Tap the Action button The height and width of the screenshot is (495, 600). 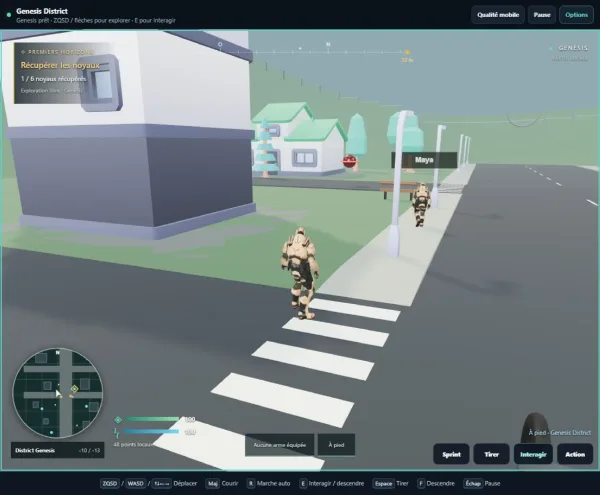(x=575, y=454)
